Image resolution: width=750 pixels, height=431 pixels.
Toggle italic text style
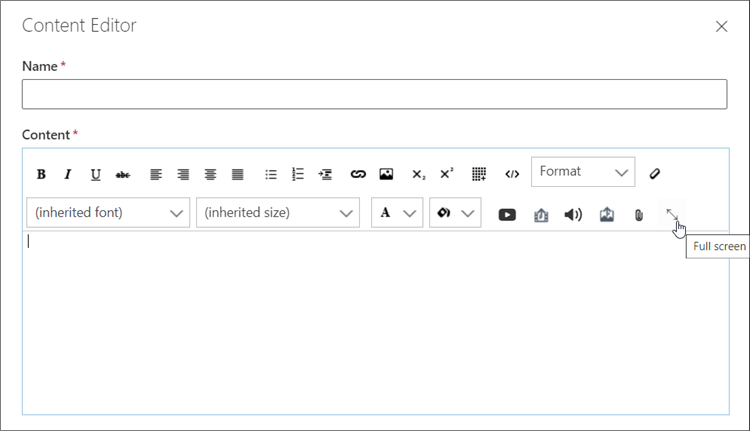tap(68, 174)
